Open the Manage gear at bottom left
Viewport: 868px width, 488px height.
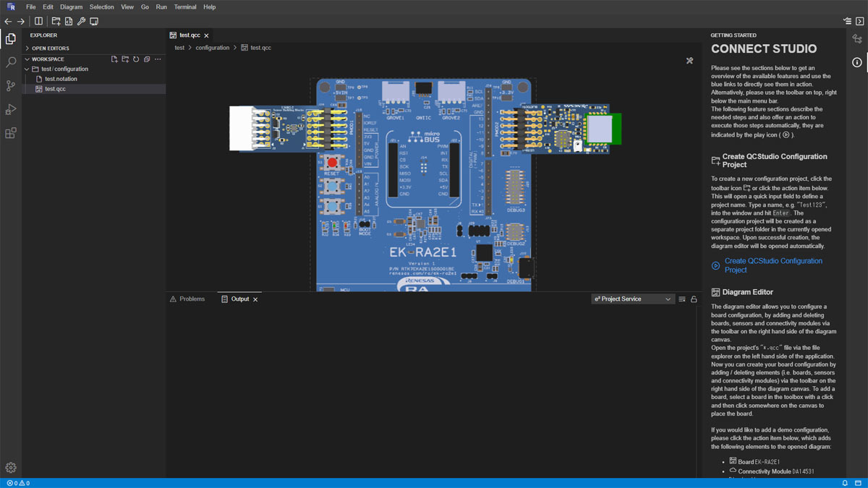(x=11, y=468)
